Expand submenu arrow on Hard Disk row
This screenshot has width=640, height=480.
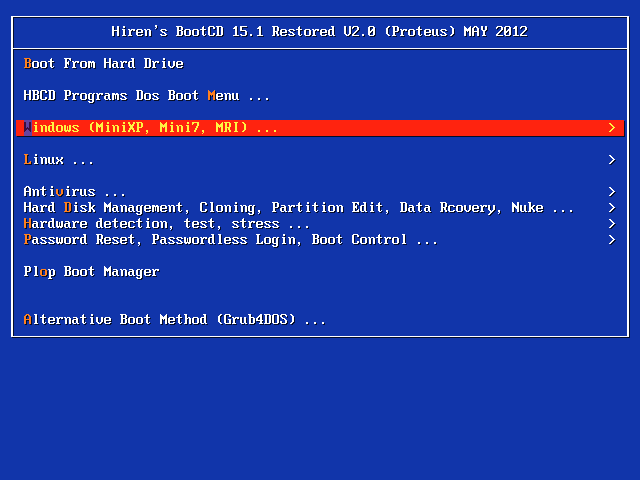pos(611,208)
